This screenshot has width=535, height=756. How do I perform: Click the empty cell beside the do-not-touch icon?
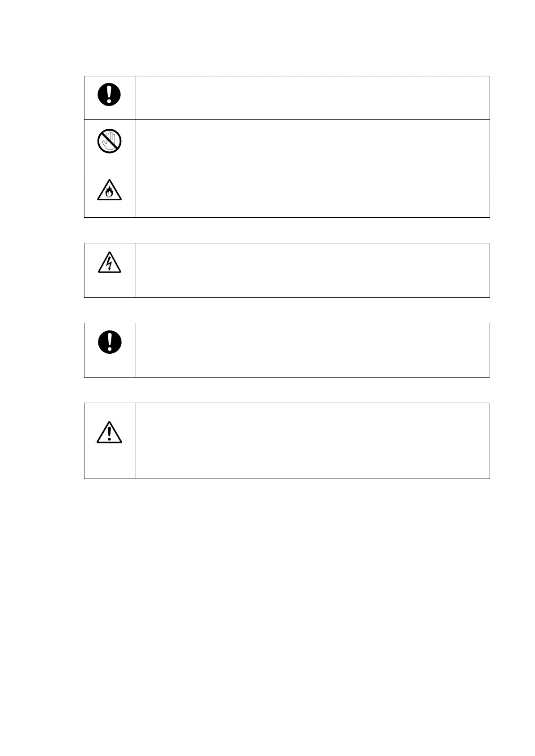coord(313,147)
